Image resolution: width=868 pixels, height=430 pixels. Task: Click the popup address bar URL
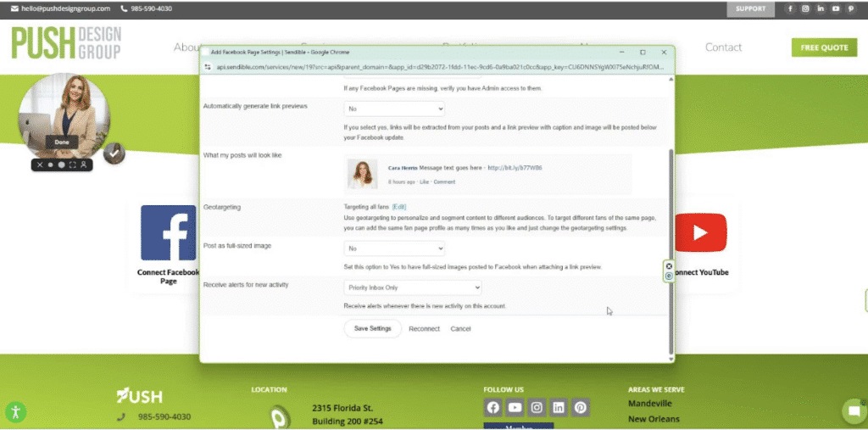[x=440, y=67]
